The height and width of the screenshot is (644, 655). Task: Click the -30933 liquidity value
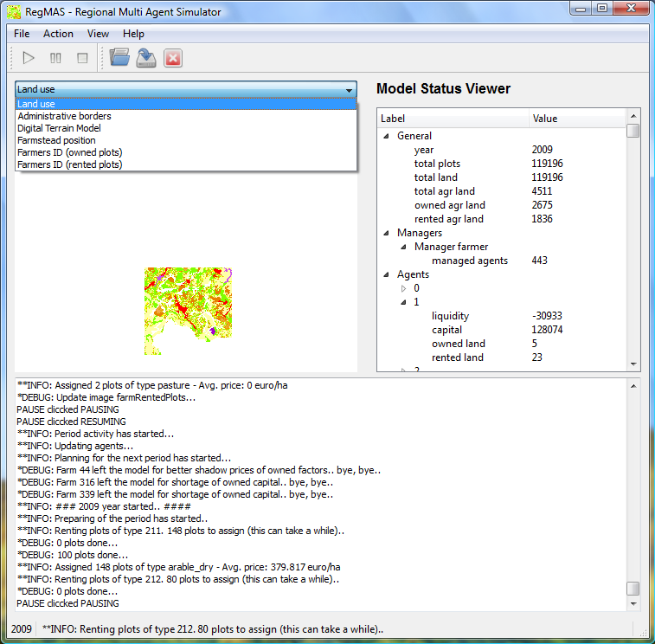point(547,316)
